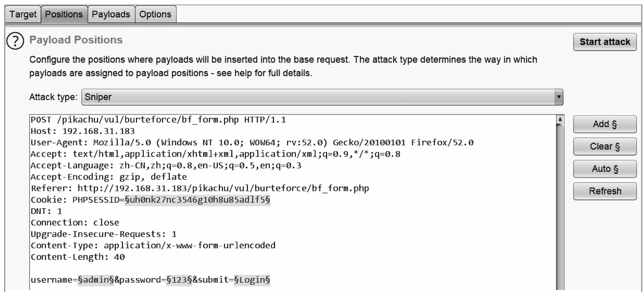Click the §123§ password payload marker
Screen dimensions: 644x292
(x=179, y=280)
